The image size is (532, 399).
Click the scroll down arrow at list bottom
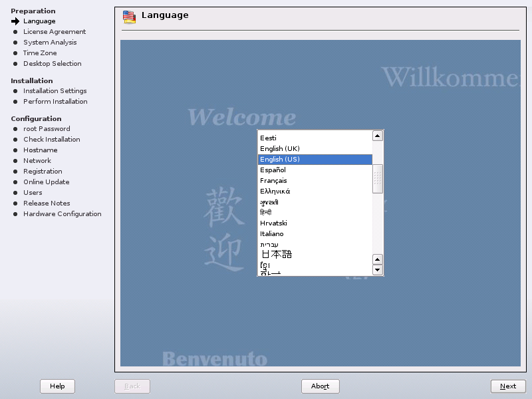coord(377,270)
